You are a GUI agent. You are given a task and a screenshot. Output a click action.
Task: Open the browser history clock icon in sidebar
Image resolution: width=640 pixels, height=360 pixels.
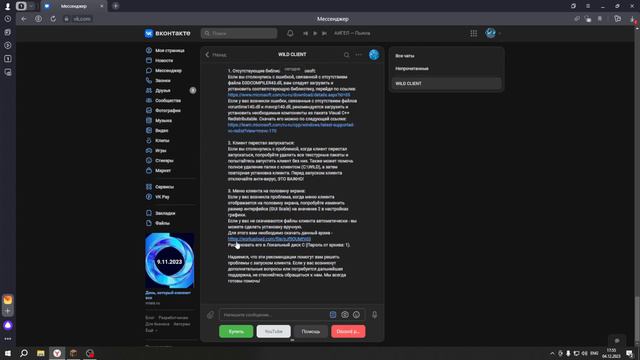point(8,19)
